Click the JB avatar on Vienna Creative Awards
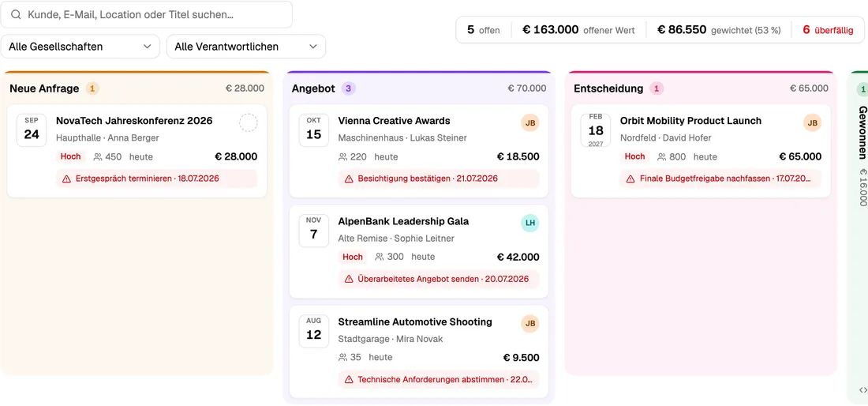This screenshot has height=406, width=868. pos(530,123)
